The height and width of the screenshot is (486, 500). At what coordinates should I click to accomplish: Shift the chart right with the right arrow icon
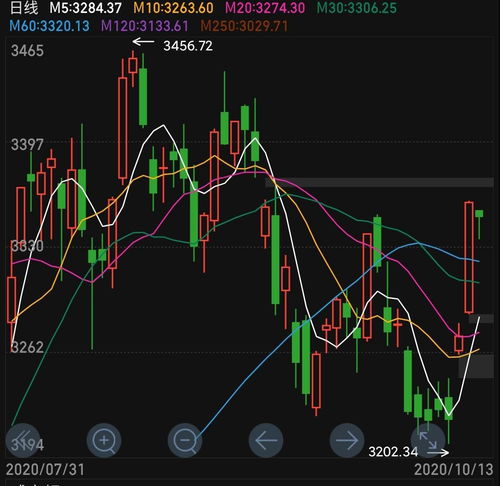pos(347,440)
